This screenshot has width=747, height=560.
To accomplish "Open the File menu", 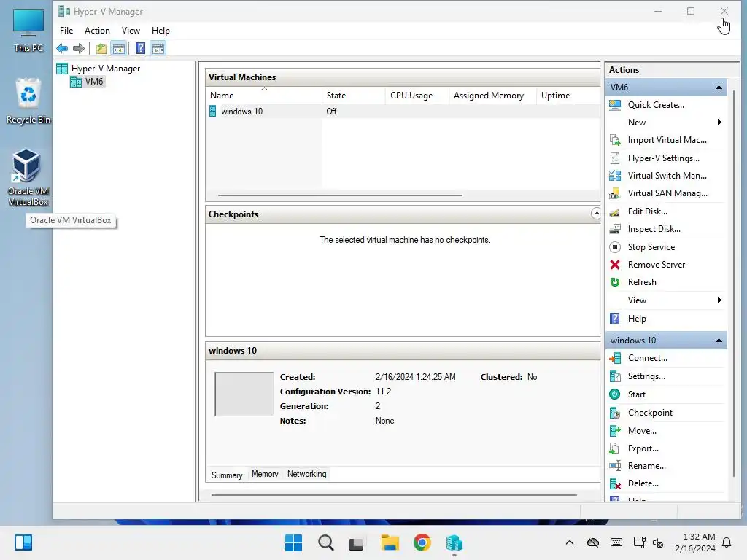I will click(x=66, y=31).
